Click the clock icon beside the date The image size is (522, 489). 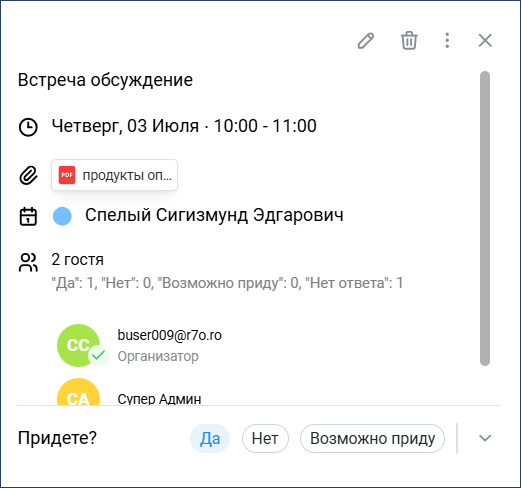point(28,127)
